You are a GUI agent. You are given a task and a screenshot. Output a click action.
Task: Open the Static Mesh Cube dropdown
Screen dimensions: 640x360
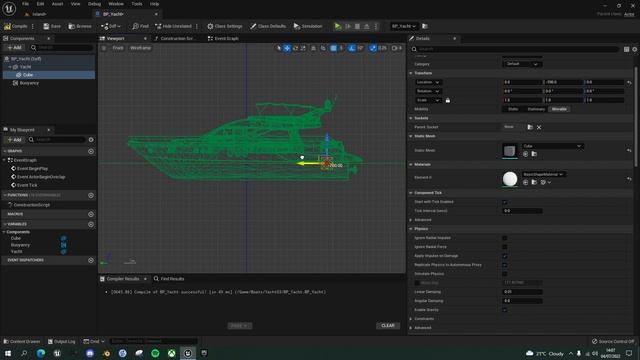pyautogui.click(x=552, y=146)
